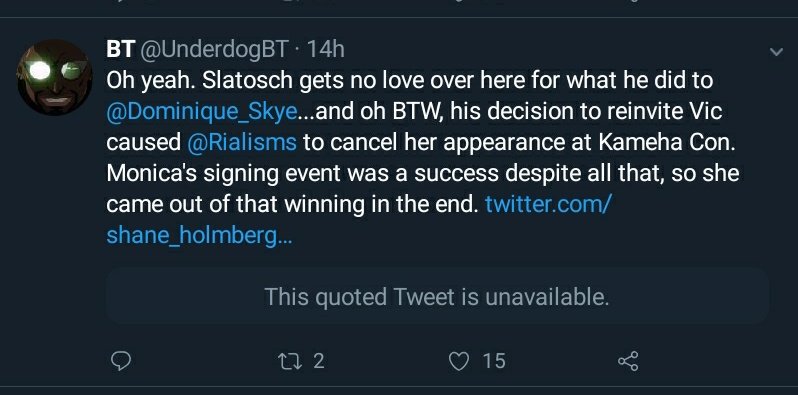Open the share icon menu
Screen dimensions: 798x395
click(x=628, y=361)
